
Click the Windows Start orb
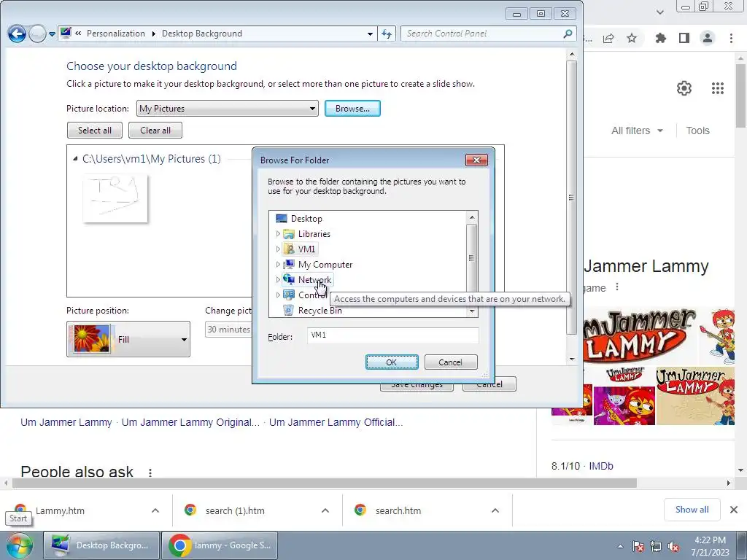(20, 545)
